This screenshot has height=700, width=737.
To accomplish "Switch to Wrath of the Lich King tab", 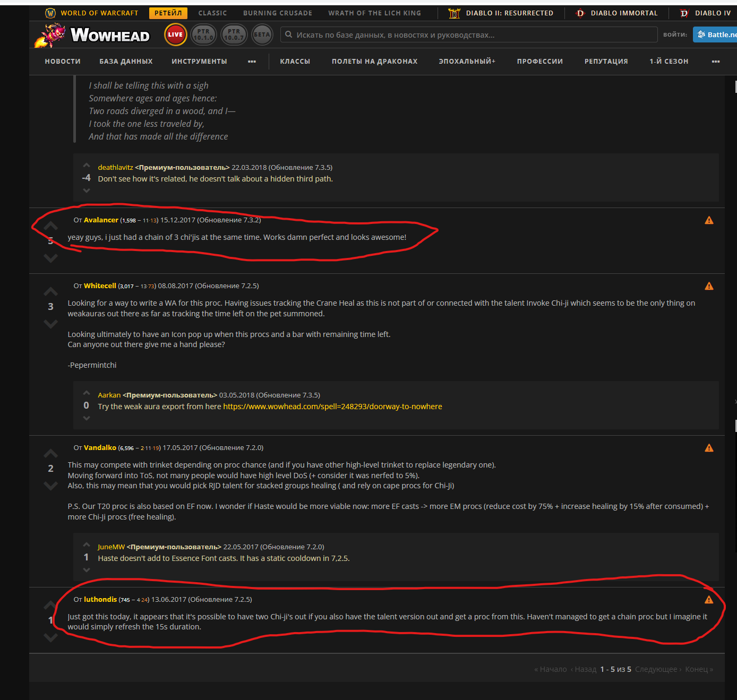I will click(x=374, y=13).
